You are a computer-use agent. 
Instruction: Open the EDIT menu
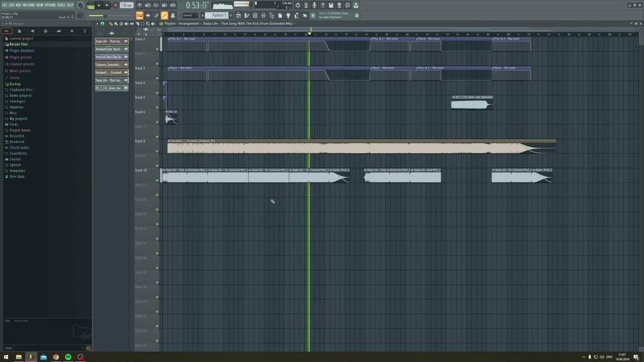tap(12, 5)
